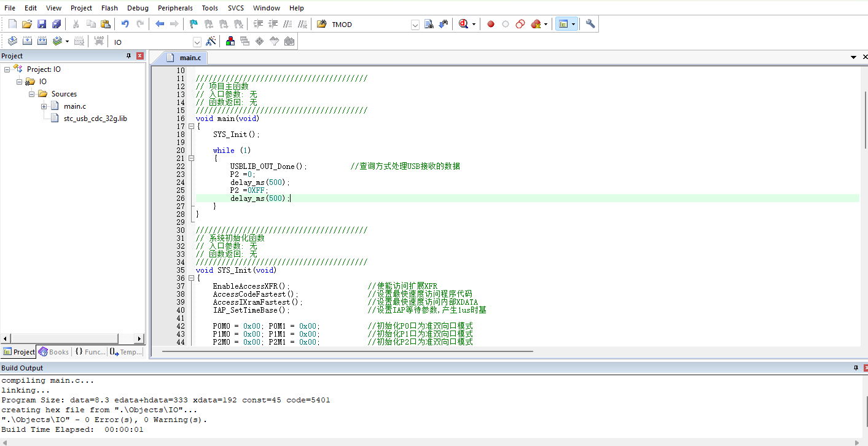Insert a breakpoint with red dot icon
This screenshot has width=868, height=446.
(491, 24)
